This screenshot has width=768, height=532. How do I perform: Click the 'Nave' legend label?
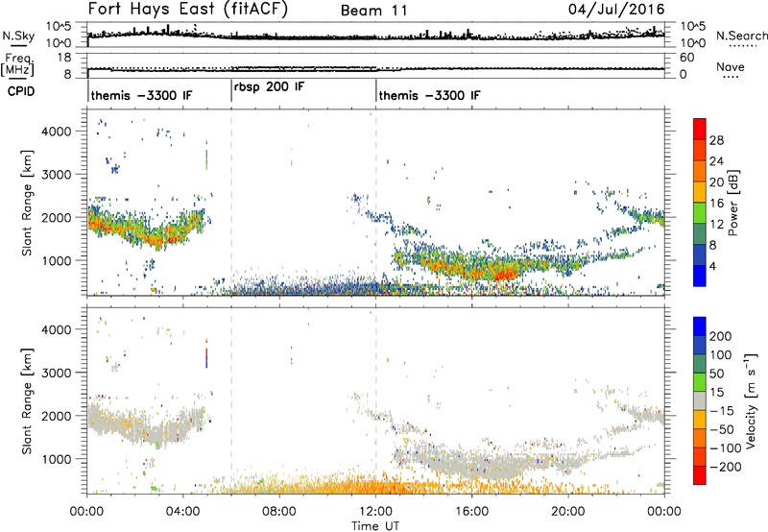click(731, 66)
